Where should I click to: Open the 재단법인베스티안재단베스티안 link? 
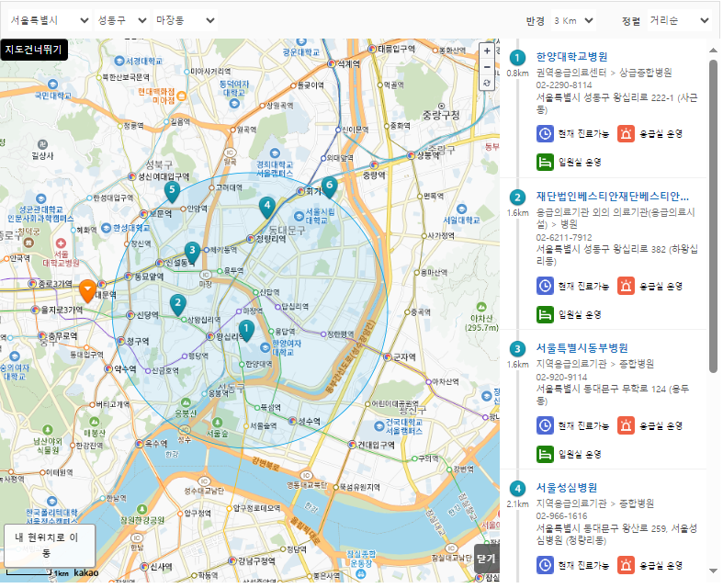click(613, 197)
